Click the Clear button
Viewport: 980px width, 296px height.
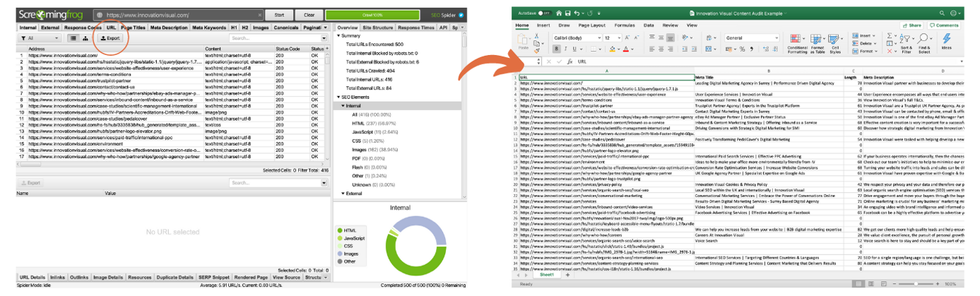tap(309, 14)
